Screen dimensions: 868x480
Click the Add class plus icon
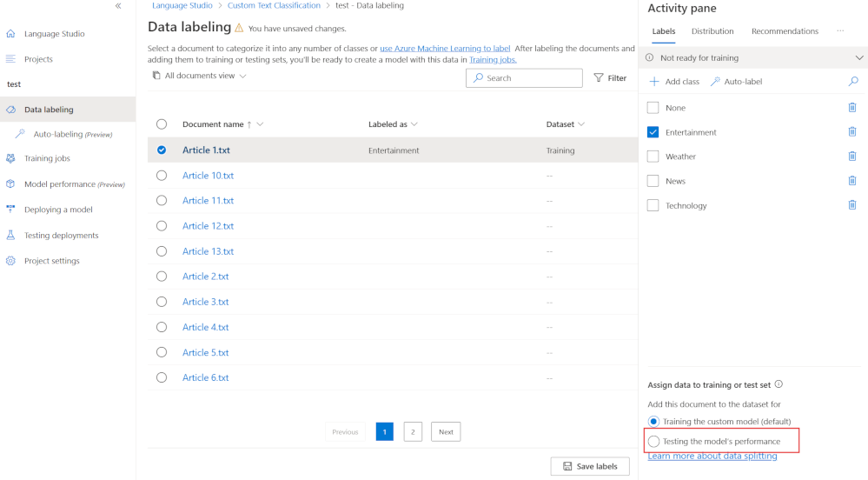[x=654, y=82]
